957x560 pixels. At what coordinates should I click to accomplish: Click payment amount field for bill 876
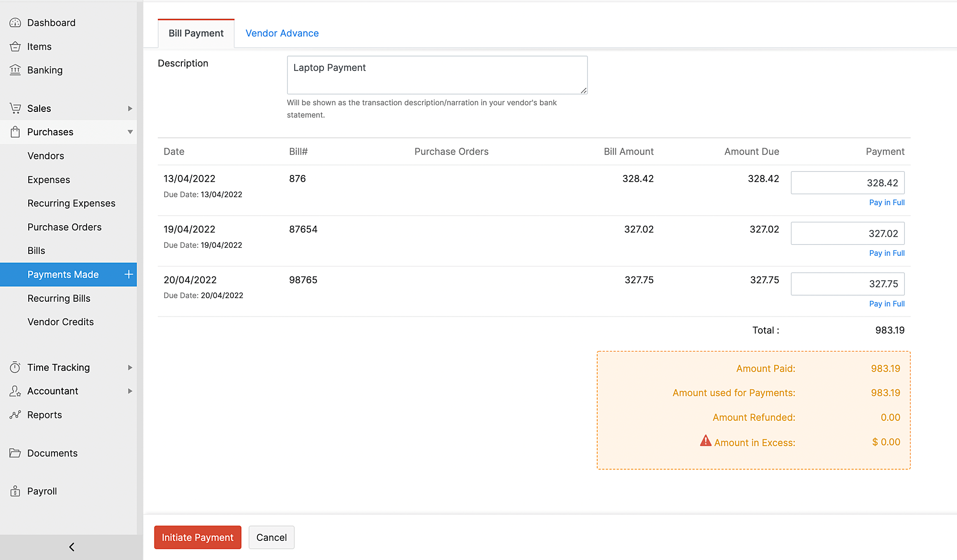pyautogui.click(x=847, y=183)
